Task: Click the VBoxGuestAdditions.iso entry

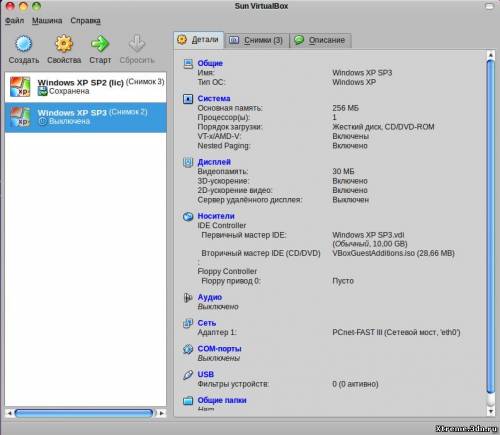Action: tap(393, 253)
